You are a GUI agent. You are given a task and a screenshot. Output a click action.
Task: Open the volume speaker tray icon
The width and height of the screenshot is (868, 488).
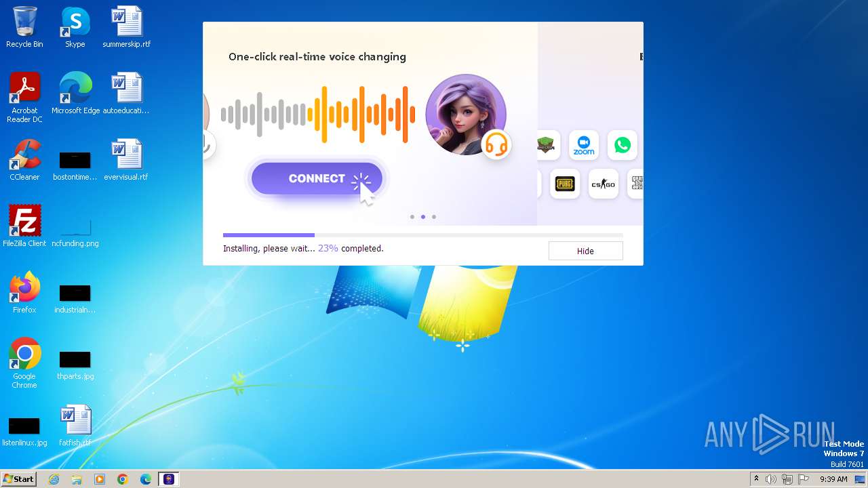click(x=771, y=479)
